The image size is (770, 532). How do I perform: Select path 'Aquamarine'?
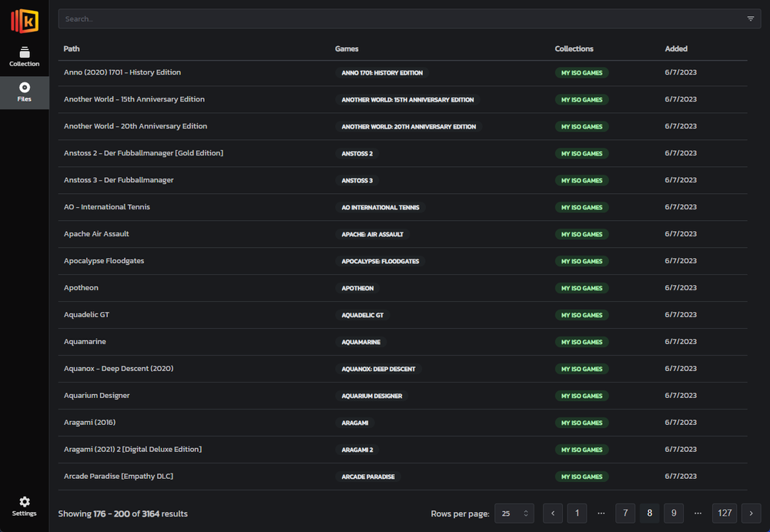coord(85,341)
